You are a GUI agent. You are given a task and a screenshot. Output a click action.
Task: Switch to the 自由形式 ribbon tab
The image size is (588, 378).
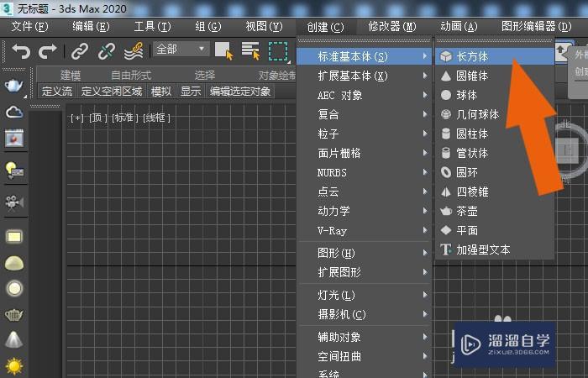[x=131, y=76]
